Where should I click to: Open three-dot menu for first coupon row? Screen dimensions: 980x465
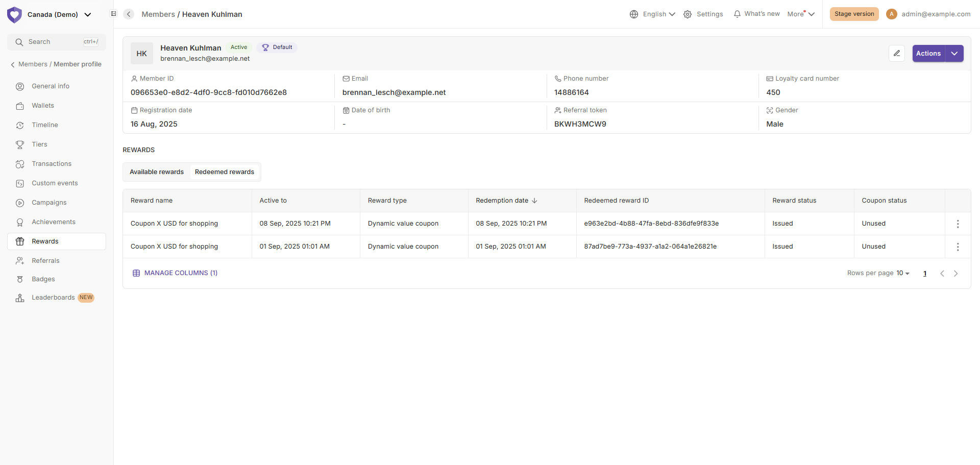[x=958, y=224]
